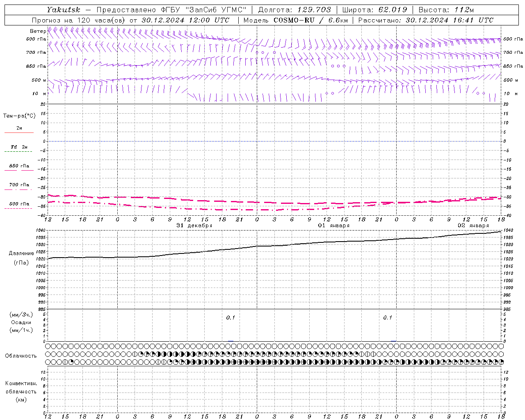
Task: Click the longitude value "Долгота: 129.703"
Action: 294,10
